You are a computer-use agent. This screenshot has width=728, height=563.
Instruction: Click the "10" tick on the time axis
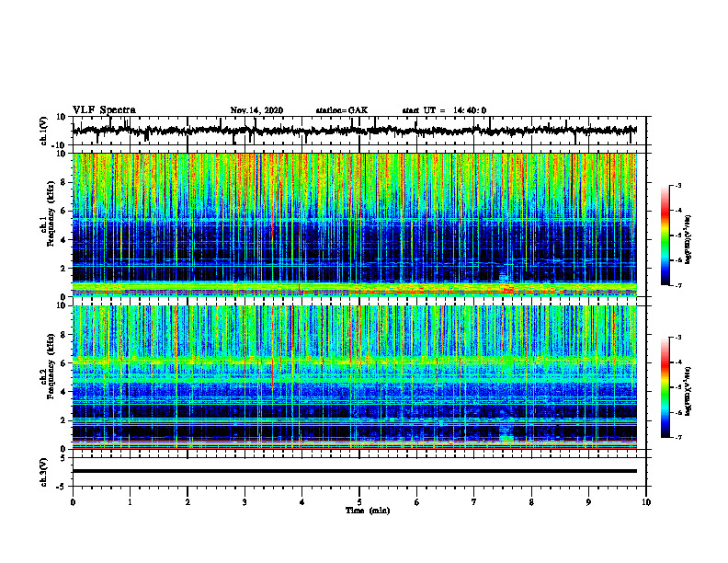click(x=646, y=502)
